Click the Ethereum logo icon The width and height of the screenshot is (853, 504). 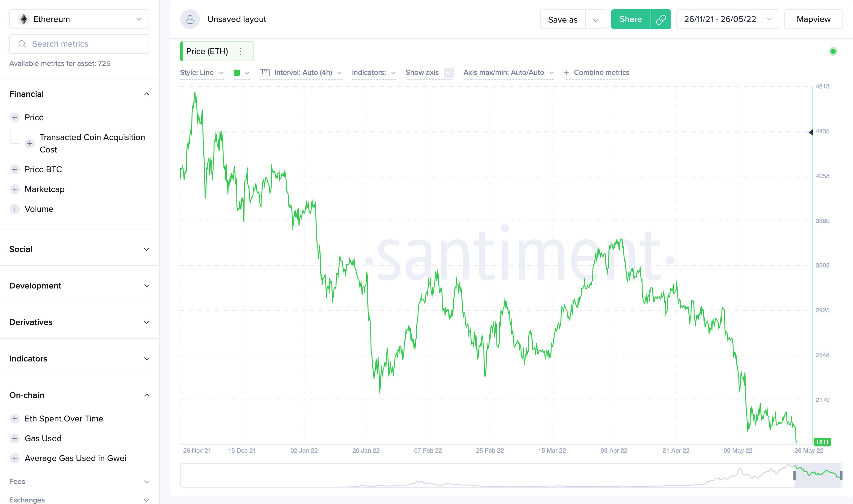pos(24,19)
